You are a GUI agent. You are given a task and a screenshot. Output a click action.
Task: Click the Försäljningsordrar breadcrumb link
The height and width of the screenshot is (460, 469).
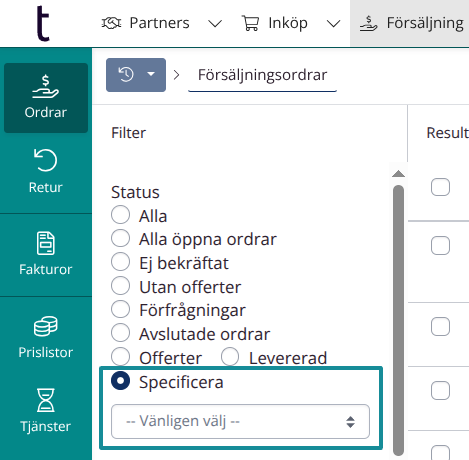coord(262,75)
